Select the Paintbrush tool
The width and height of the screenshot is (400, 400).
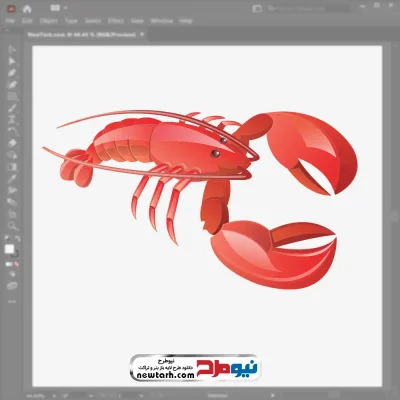(x=12, y=108)
